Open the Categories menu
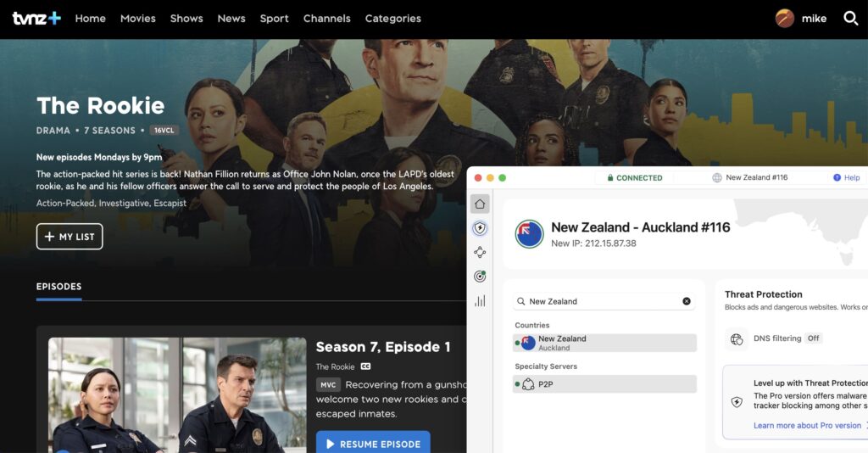 click(x=393, y=19)
